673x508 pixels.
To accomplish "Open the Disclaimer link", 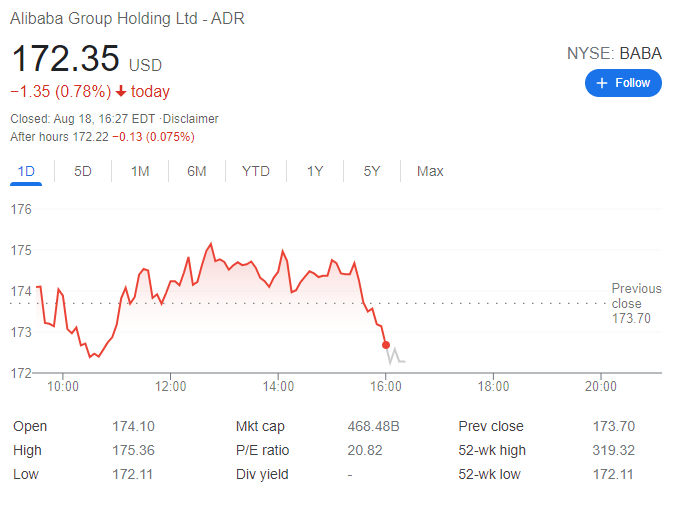I will click(191, 119).
